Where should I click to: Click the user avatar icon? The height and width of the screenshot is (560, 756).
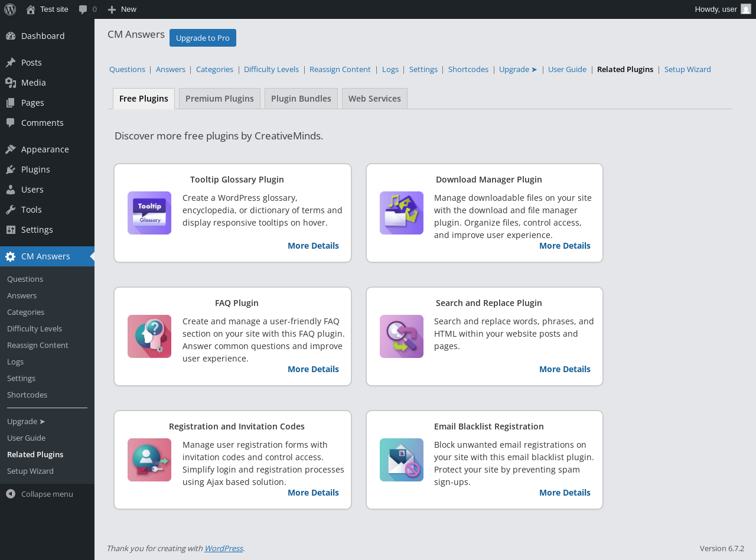[x=746, y=9]
